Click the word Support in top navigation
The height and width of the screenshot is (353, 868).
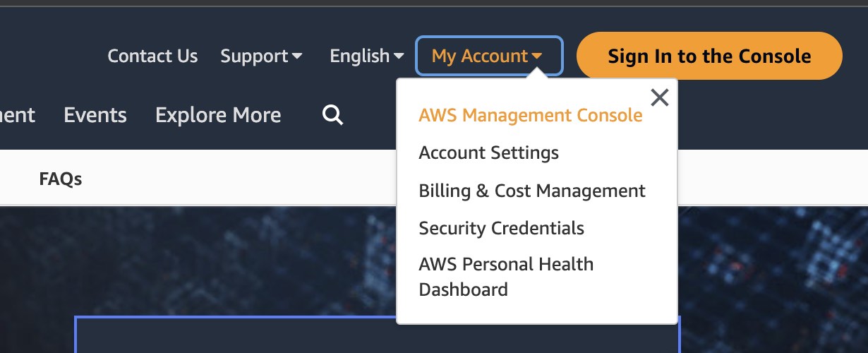[254, 56]
